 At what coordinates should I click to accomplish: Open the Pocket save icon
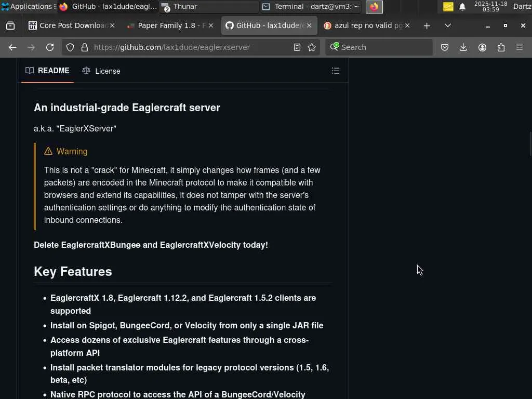pos(445,47)
